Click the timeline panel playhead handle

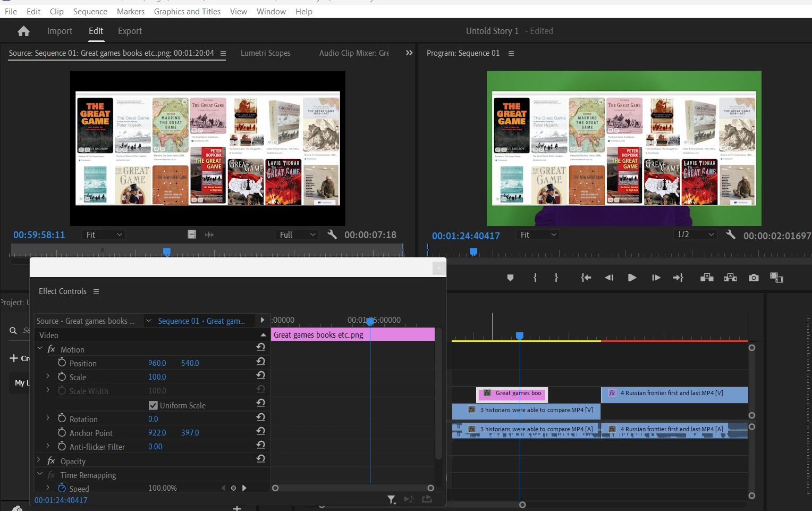tap(520, 336)
